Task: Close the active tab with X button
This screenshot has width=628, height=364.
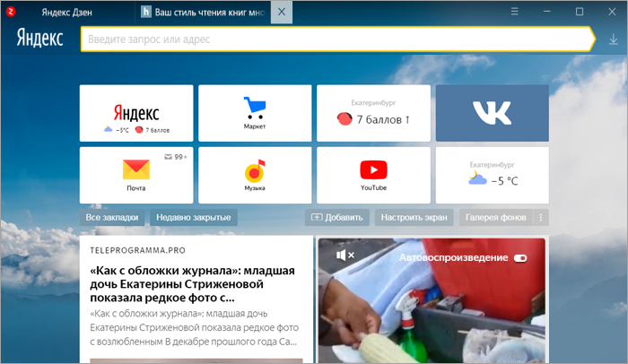Action: pos(282,12)
